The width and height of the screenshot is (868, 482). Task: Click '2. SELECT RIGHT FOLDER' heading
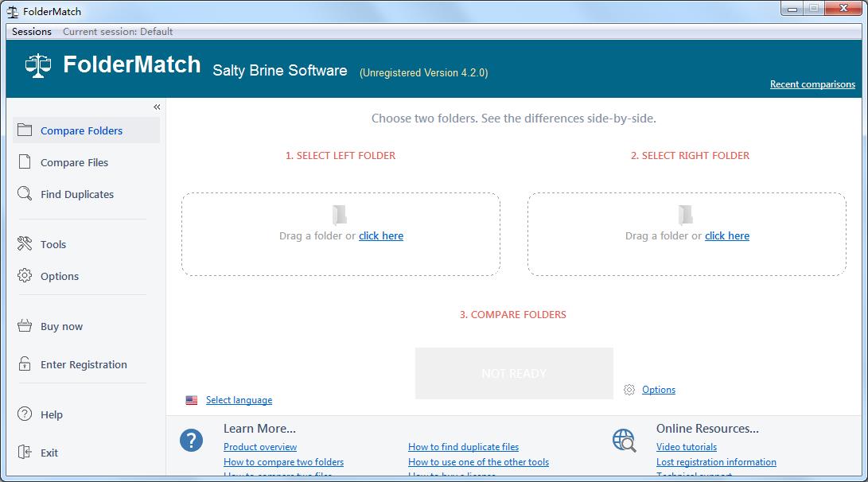coord(691,156)
